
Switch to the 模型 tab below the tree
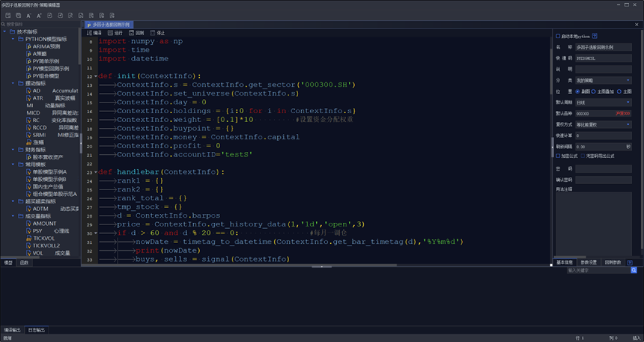click(8, 262)
